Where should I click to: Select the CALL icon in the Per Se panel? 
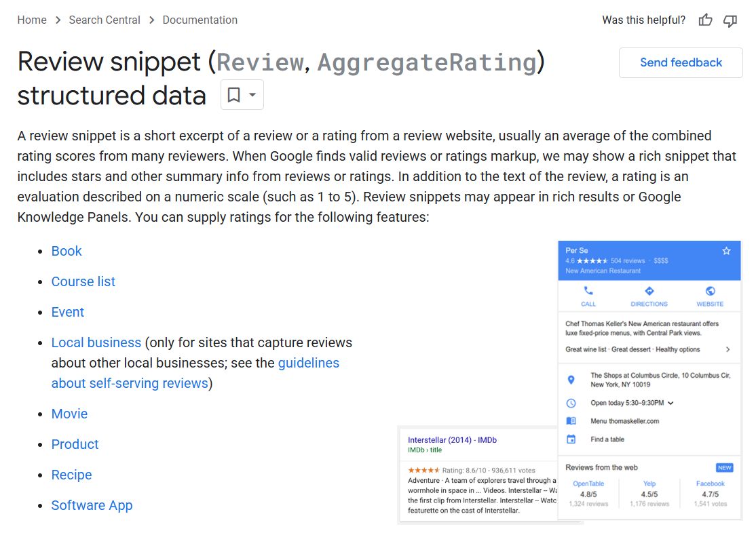click(x=588, y=290)
